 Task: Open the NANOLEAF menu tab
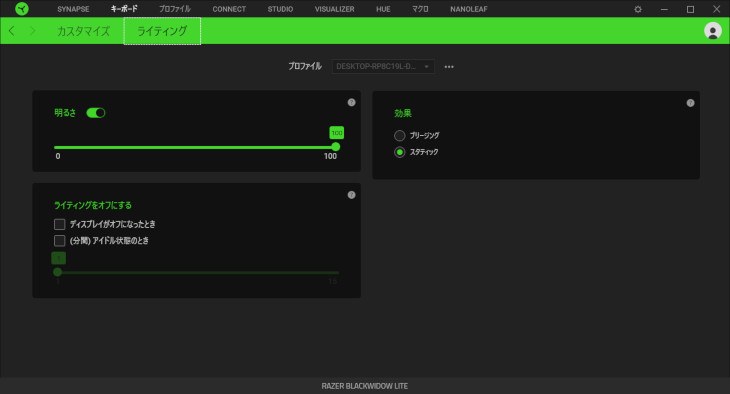(x=469, y=9)
